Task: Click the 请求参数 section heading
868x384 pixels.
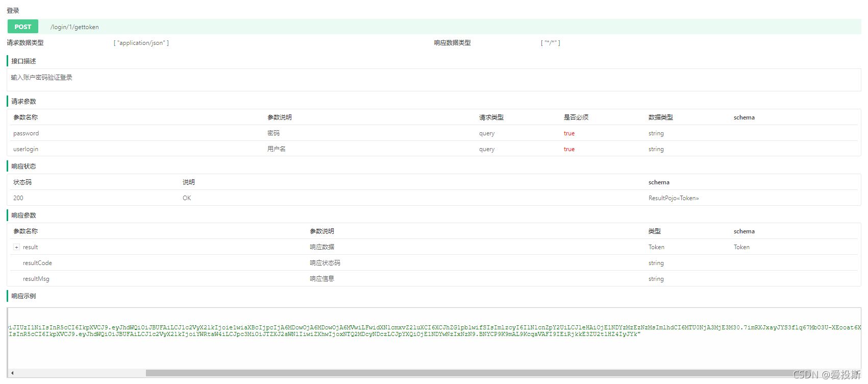Action: (23, 102)
